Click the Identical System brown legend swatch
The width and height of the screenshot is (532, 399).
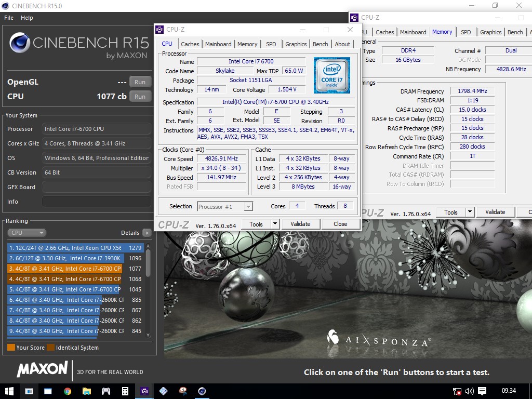(51, 348)
